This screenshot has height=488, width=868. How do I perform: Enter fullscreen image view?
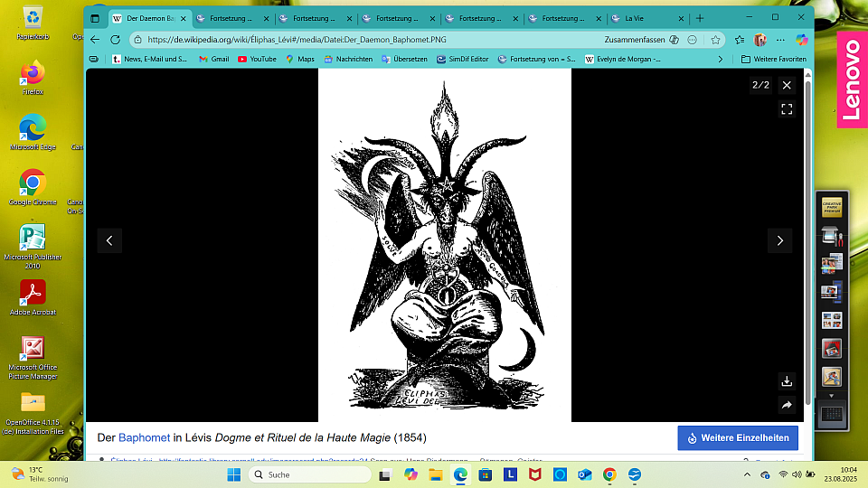[787, 109]
